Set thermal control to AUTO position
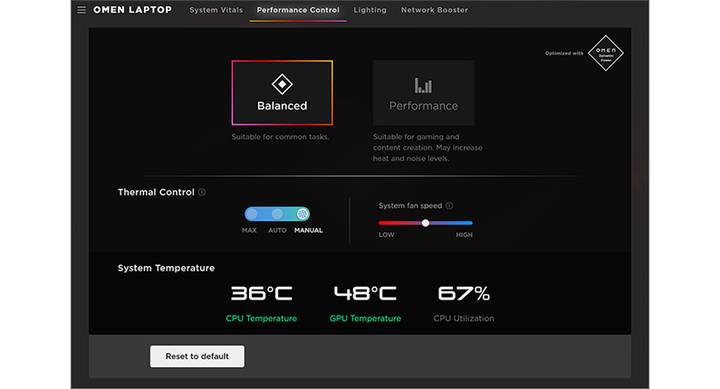720x389 pixels. pyautogui.click(x=277, y=214)
